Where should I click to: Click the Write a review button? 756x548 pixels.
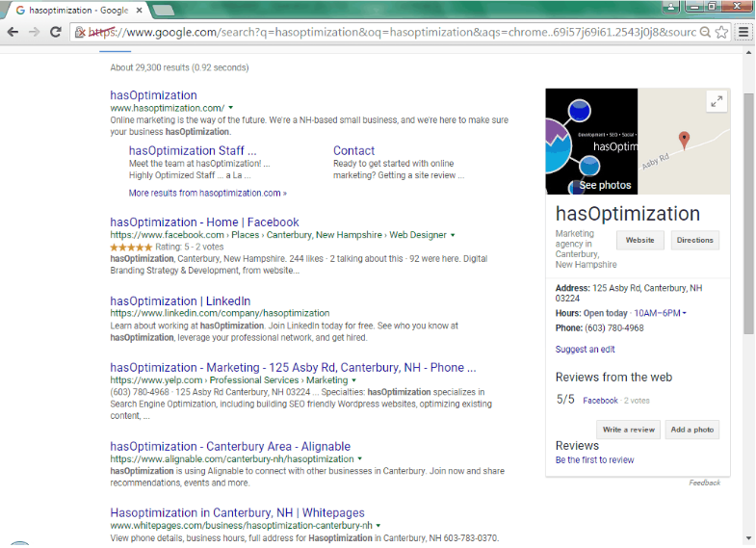click(x=629, y=430)
